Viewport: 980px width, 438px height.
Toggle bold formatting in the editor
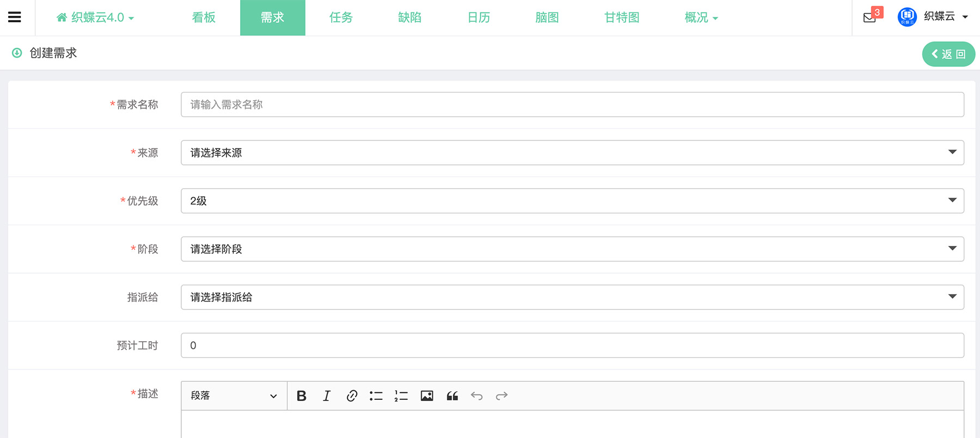click(301, 396)
